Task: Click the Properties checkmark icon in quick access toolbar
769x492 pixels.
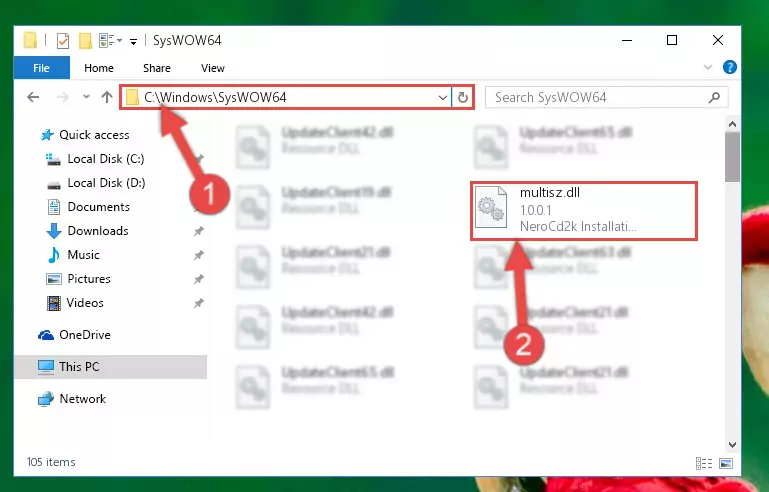Action: (63, 41)
